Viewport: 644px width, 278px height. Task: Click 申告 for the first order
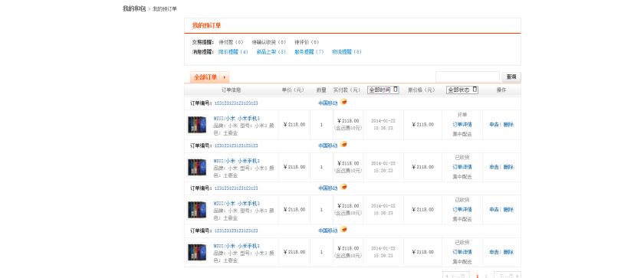(x=494, y=125)
